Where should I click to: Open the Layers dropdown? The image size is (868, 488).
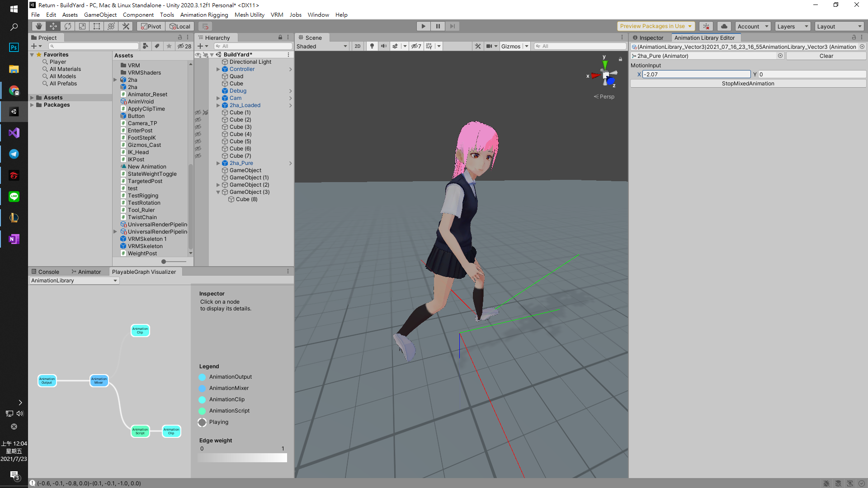(x=793, y=26)
